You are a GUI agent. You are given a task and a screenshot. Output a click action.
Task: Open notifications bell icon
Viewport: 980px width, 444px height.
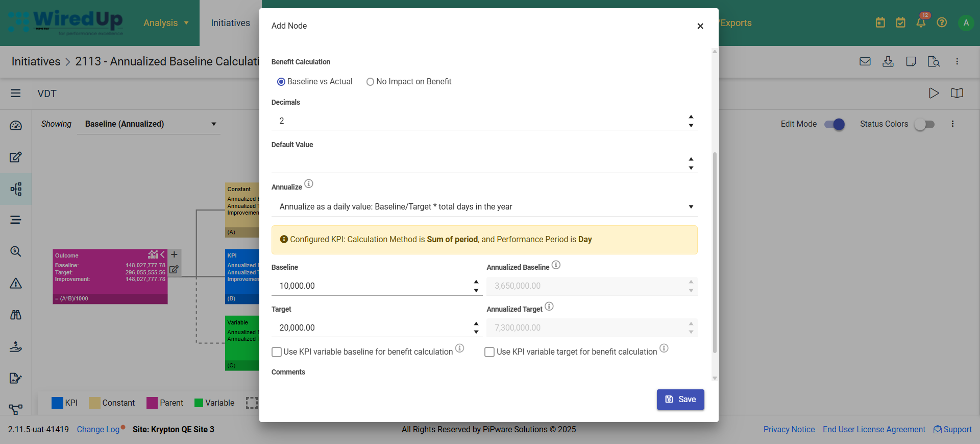tap(921, 22)
